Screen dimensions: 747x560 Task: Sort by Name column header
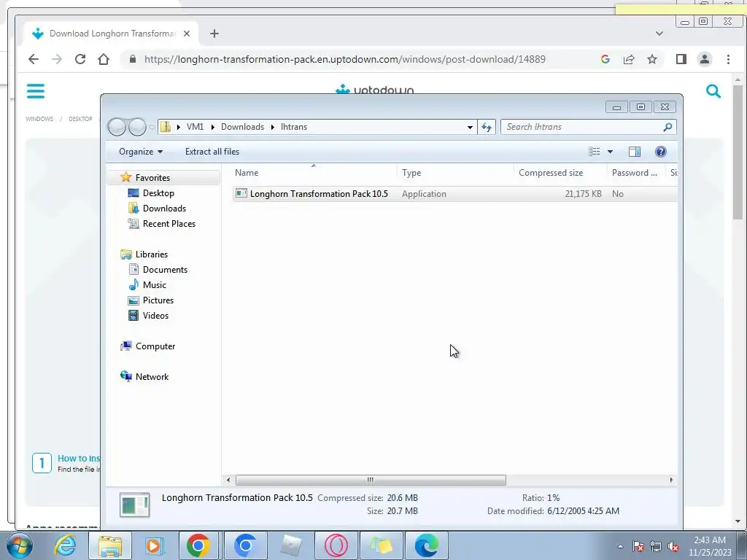314,173
